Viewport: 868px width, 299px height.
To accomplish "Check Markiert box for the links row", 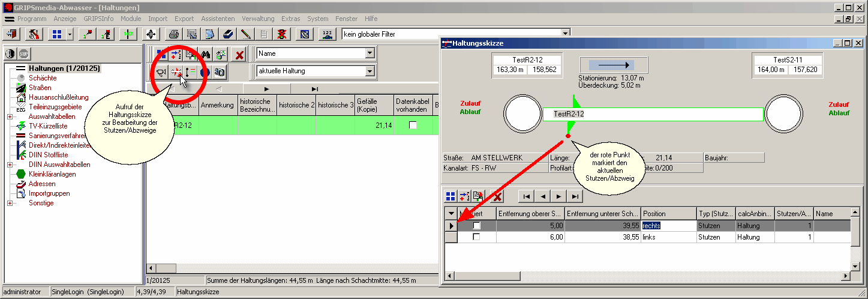I will pos(477,237).
